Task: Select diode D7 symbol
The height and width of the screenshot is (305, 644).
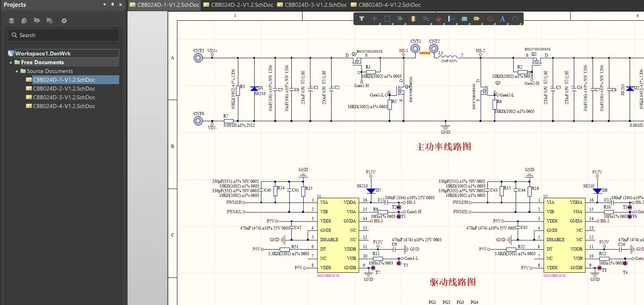Action: point(371,191)
